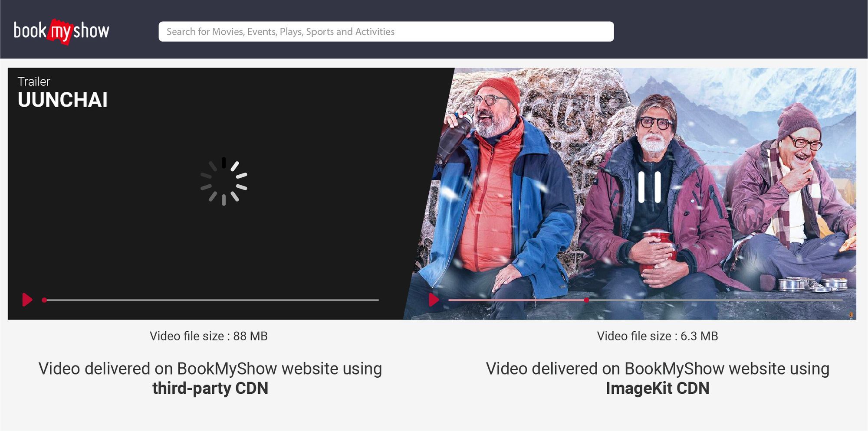The height and width of the screenshot is (431, 868).
Task: Click 'Video file size : 88 MB' text
Action: coord(209,336)
